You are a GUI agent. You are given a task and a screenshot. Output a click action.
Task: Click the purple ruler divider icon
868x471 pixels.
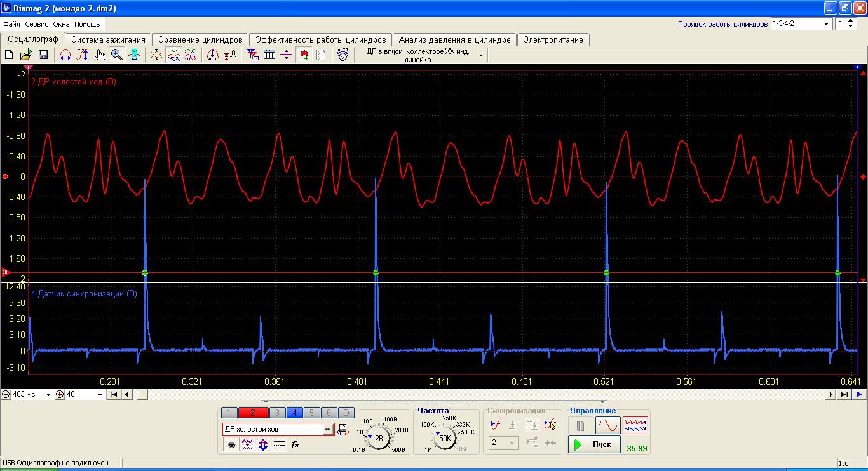pos(287,55)
